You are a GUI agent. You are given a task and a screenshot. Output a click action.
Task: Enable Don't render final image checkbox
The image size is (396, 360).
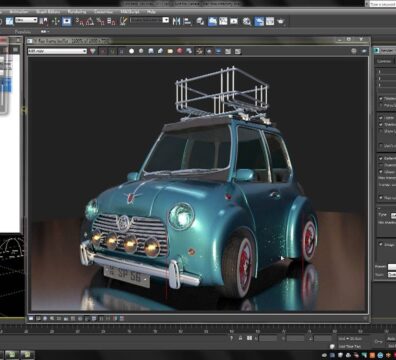pyautogui.click(x=381, y=146)
